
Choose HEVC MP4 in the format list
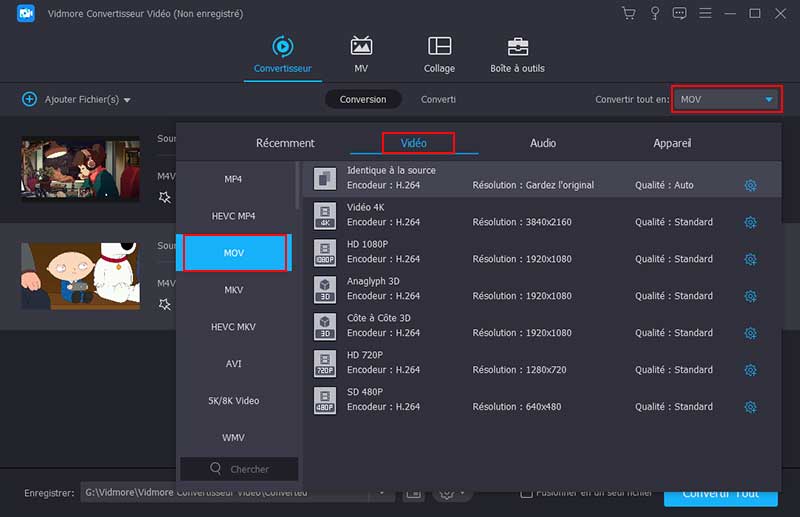pyautogui.click(x=233, y=216)
